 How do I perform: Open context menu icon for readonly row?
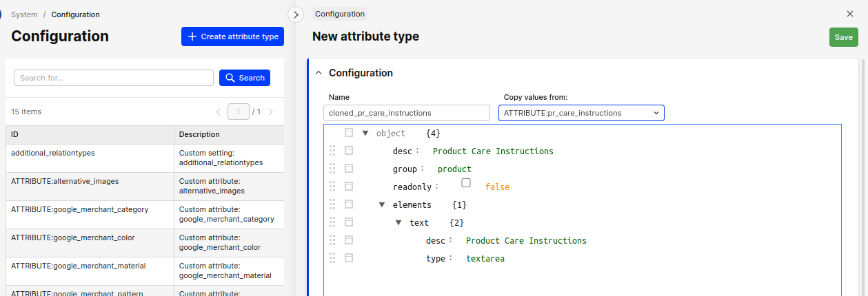[349, 187]
